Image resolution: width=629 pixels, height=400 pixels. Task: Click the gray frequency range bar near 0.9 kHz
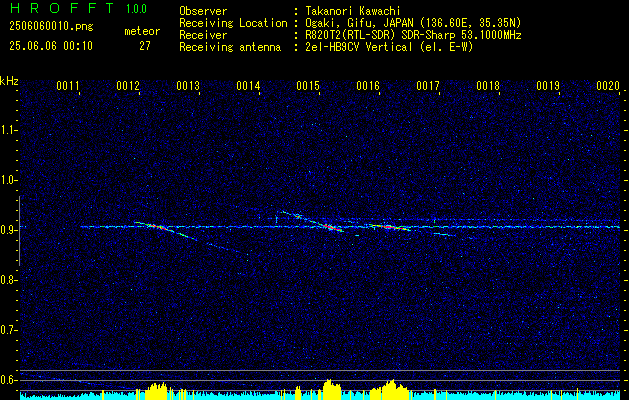[x=19, y=231]
